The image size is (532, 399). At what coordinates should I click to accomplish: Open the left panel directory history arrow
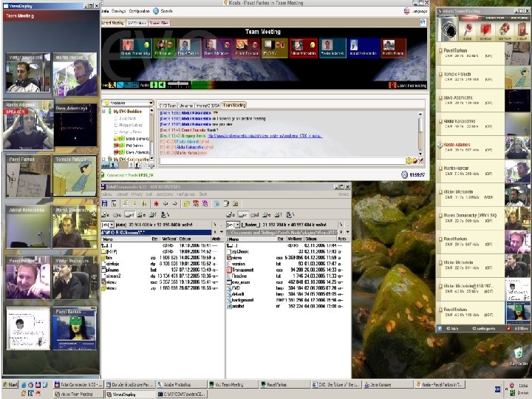tap(222, 233)
